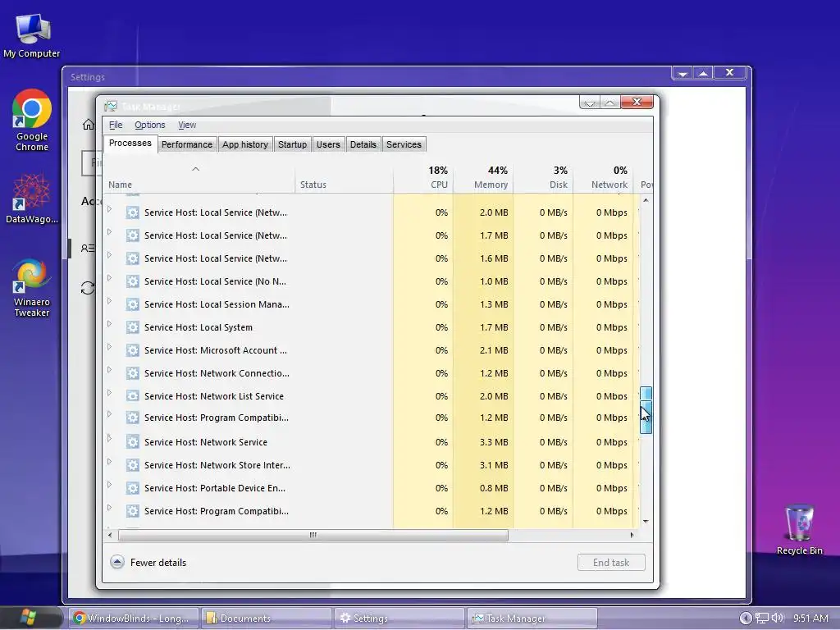This screenshot has height=630, width=840.
Task: Click the gear icon of Service Host: Portable Device En...
Action: (132, 488)
